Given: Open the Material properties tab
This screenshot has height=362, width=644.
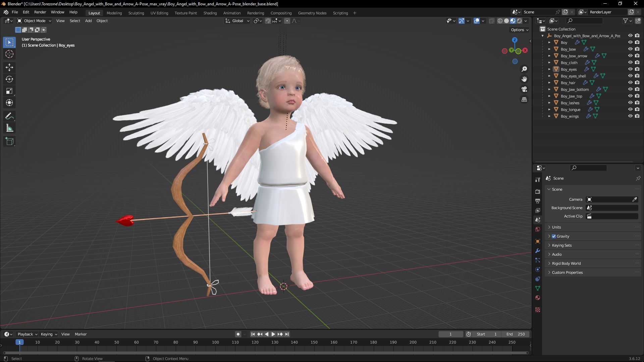Looking at the screenshot, I should (538, 298).
